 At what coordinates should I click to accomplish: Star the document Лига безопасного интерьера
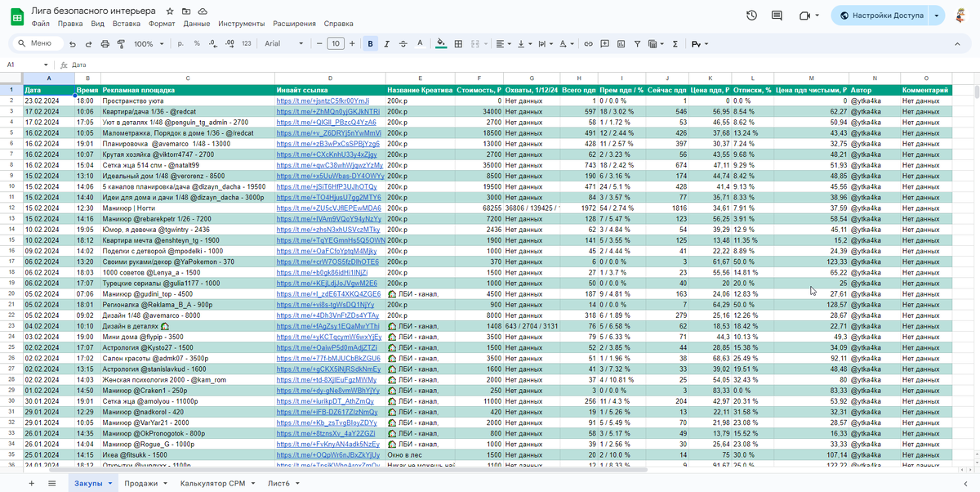coord(169,12)
